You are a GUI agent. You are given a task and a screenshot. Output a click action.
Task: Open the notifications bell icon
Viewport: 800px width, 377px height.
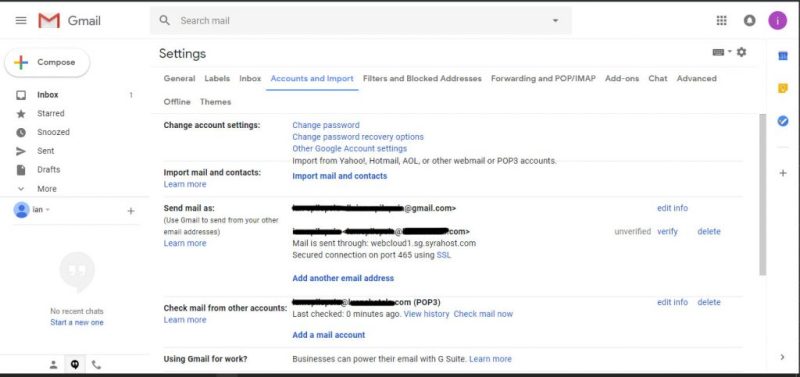coord(749,20)
